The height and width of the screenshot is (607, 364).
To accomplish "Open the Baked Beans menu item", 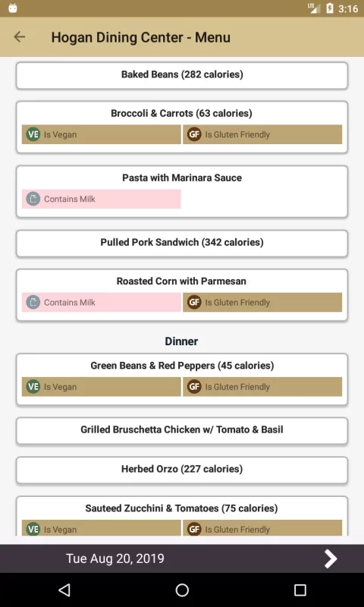I will [182, 75].
